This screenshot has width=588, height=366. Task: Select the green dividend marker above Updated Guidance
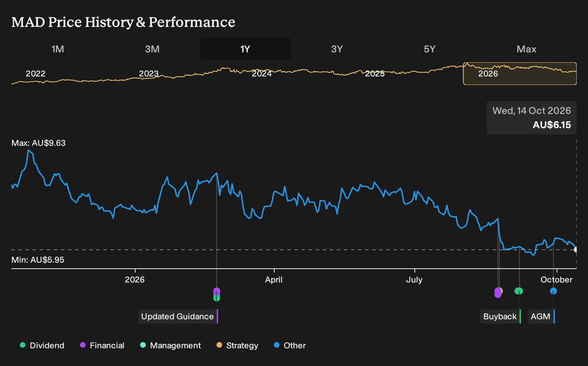pyautogui.click(x=217, y=298)
